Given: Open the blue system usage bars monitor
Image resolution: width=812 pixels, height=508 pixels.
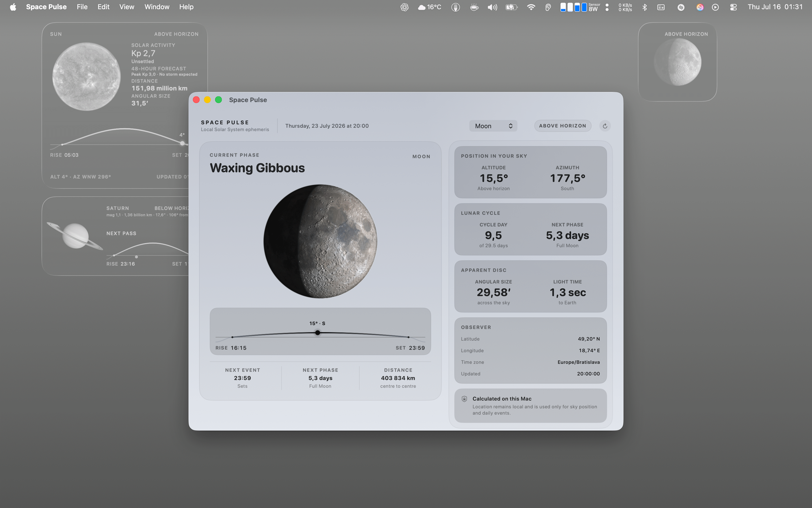Looking at the screenshot, I should point(573,7).
